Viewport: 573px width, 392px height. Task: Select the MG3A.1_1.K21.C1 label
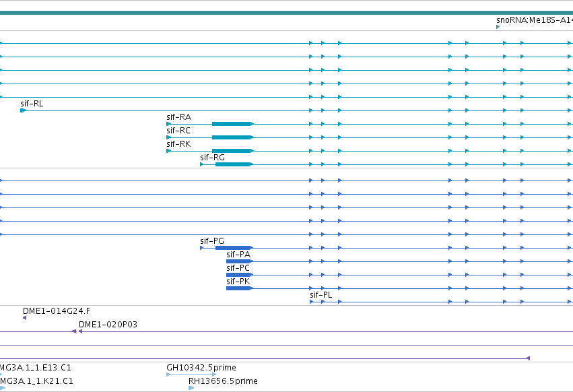coord(36,381)
